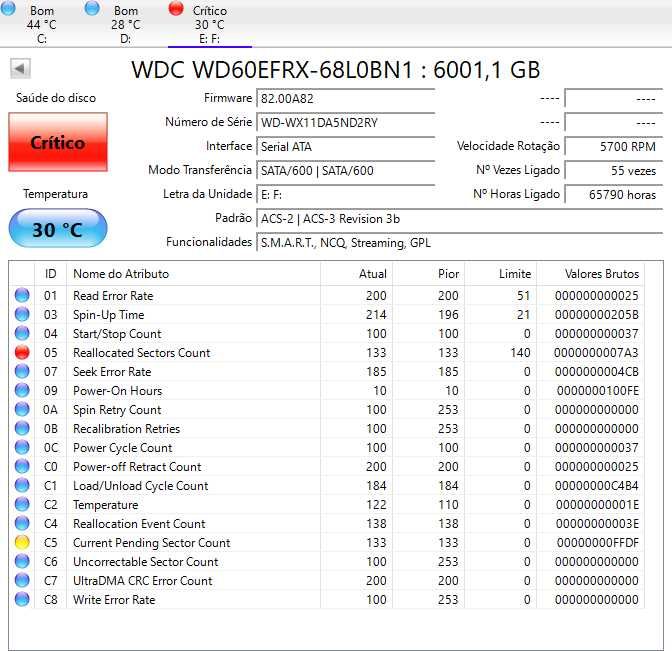Click blue status icon for Temperature attribute
The image size is (672, 651).
(x=22, y=504)
